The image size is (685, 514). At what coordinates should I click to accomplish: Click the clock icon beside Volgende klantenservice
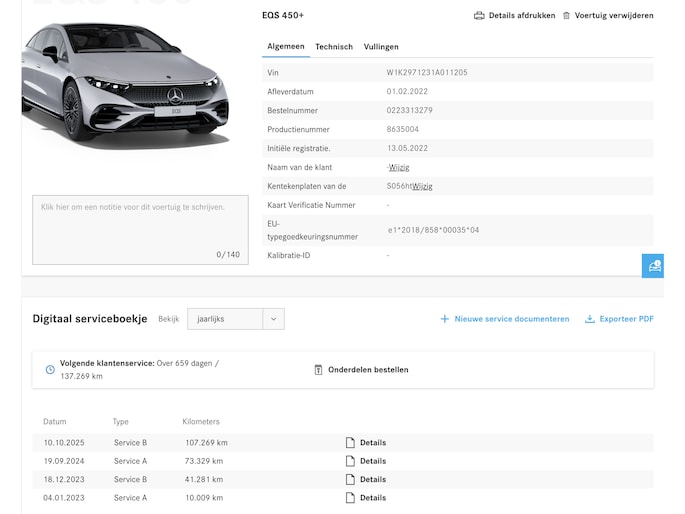50,369
